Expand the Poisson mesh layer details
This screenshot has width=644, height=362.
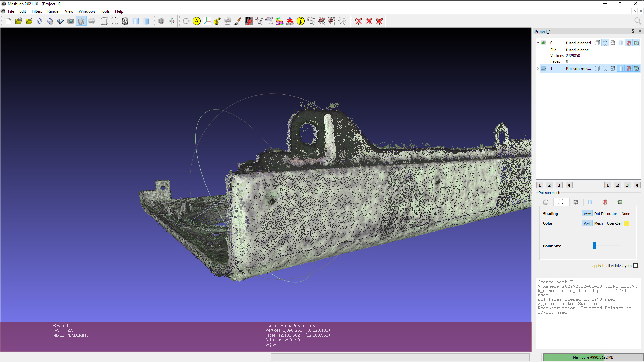coord(538,68)
